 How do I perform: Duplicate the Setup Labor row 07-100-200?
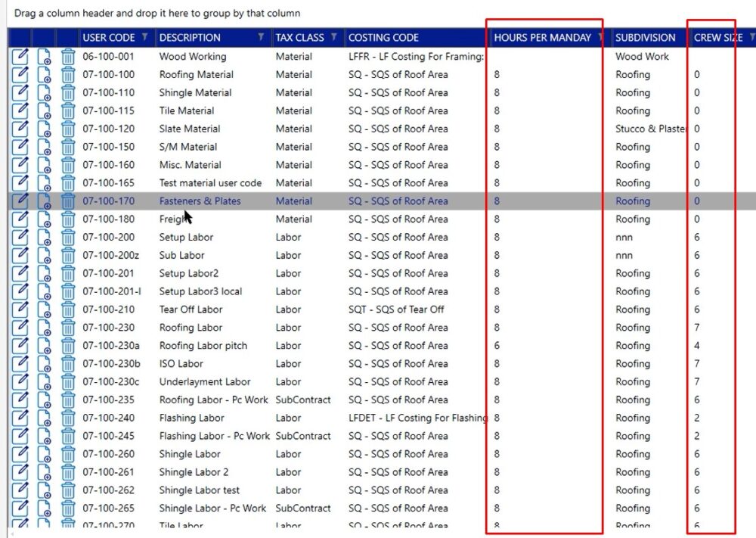45,238
